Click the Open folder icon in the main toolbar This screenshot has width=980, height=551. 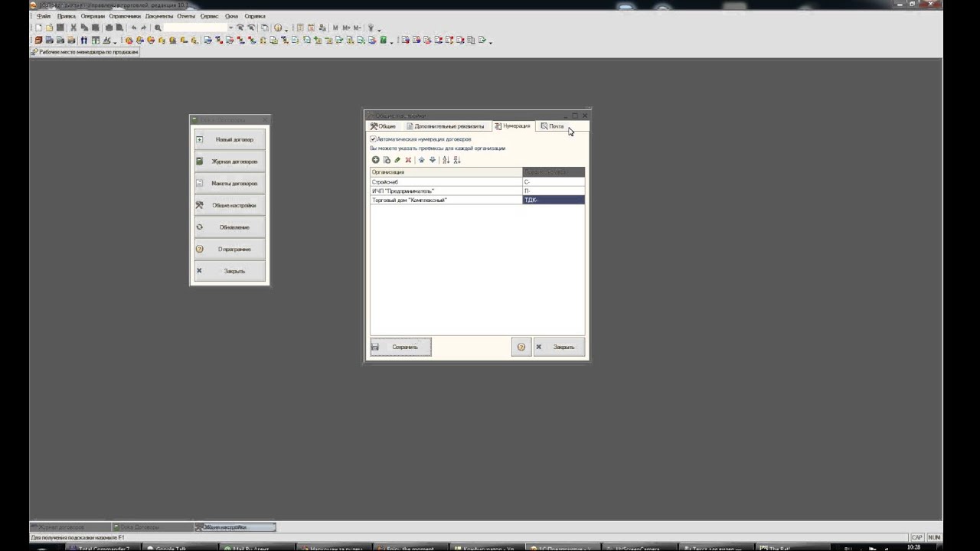(49, 28)
